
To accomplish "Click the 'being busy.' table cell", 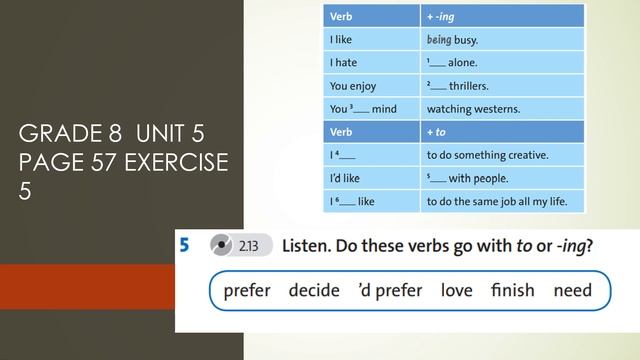I will click(502, 39).
